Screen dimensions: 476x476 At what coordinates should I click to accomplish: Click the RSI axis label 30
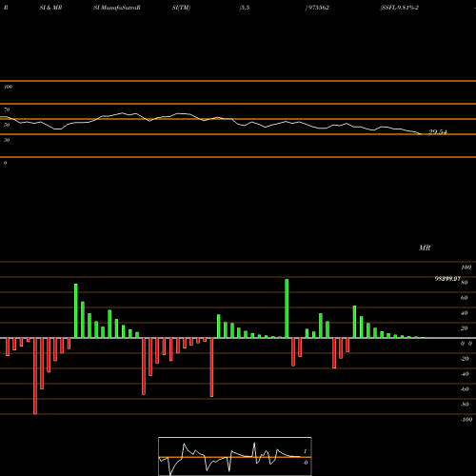tap(7, 140)
